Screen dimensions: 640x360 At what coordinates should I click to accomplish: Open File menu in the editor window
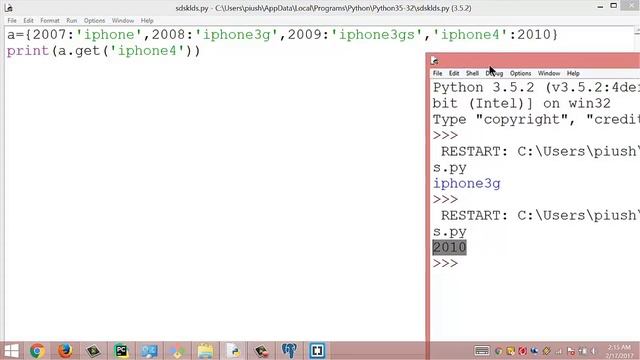[12, 20]
